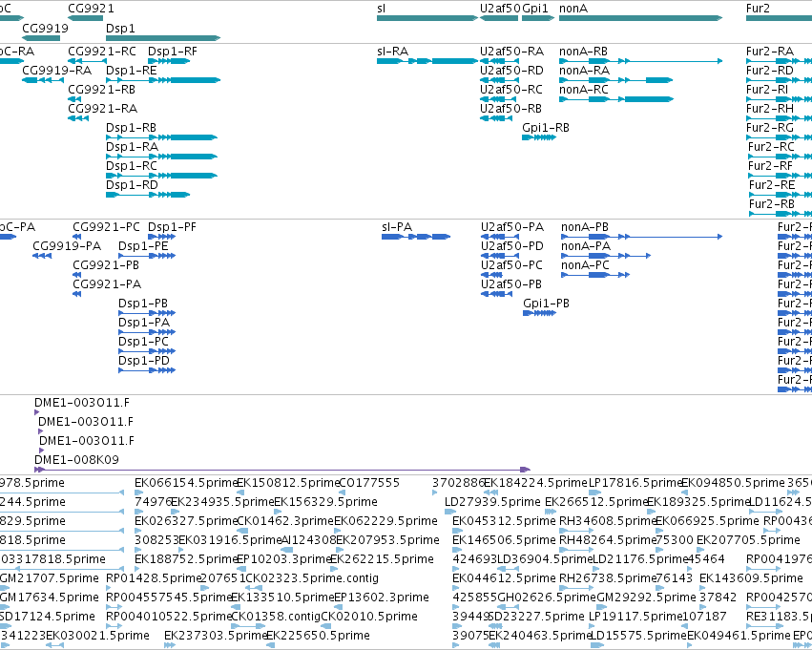Click the GM29292.5prime EST label
Screen dimensions: 812x650
[646, 598]
